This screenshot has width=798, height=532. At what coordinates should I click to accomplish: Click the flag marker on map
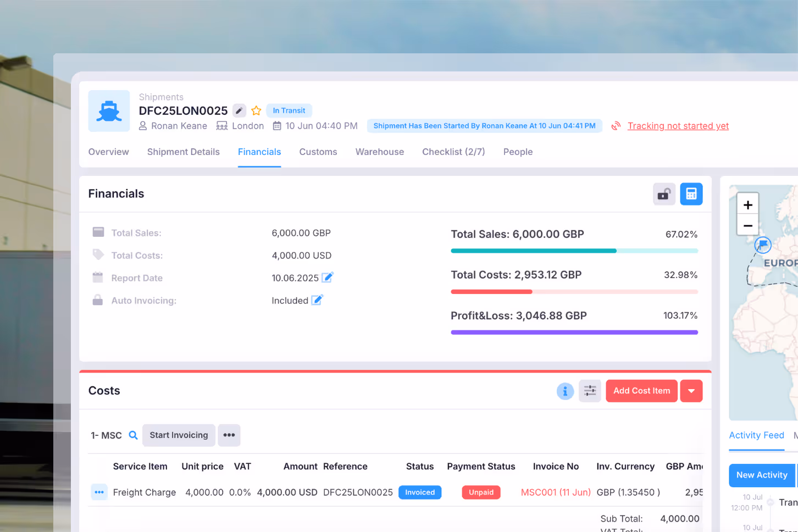click(x=763, y=245)
